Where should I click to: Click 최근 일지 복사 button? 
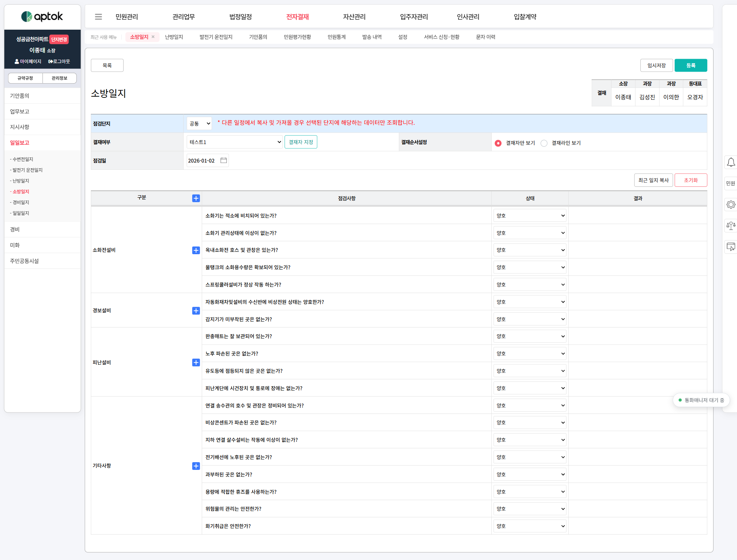pyautogui.click(x=653, y=180)
